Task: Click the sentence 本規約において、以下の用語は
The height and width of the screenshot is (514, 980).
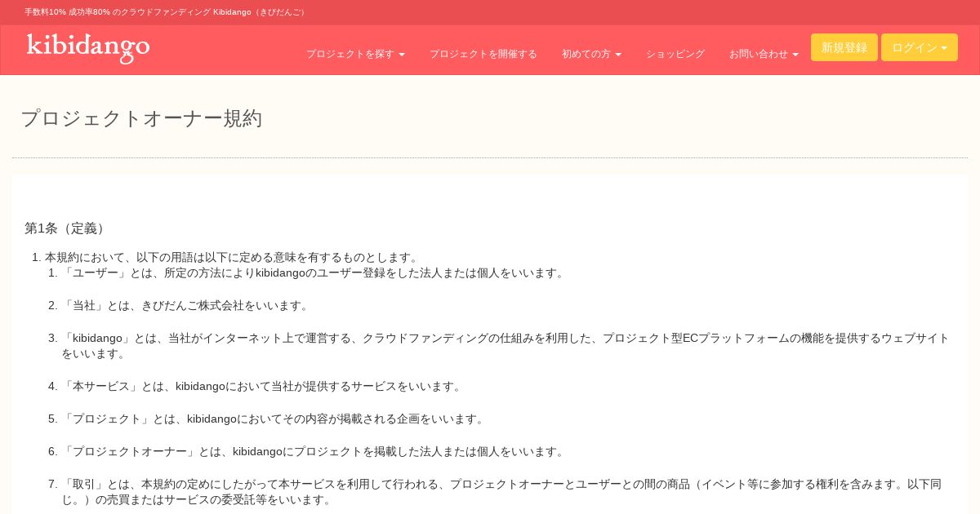Action: (x=233, y=258)
